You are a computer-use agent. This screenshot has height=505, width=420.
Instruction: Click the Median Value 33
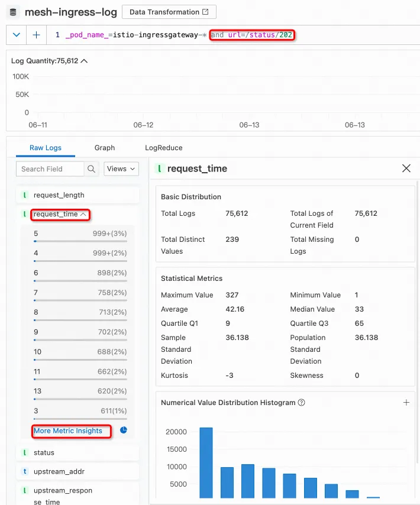(359, 309)
